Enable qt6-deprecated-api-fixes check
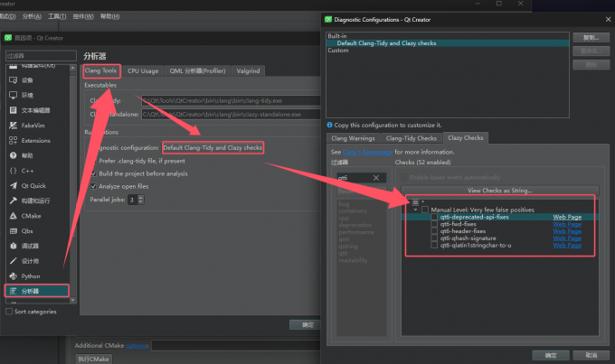This screenshot has height=364, width=615. [435, 217]
